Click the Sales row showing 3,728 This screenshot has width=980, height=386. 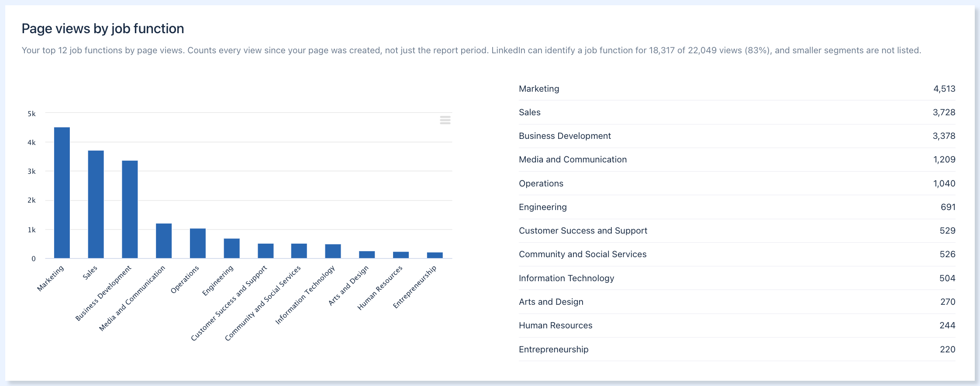pyautogui.click(x=737, y=112)
